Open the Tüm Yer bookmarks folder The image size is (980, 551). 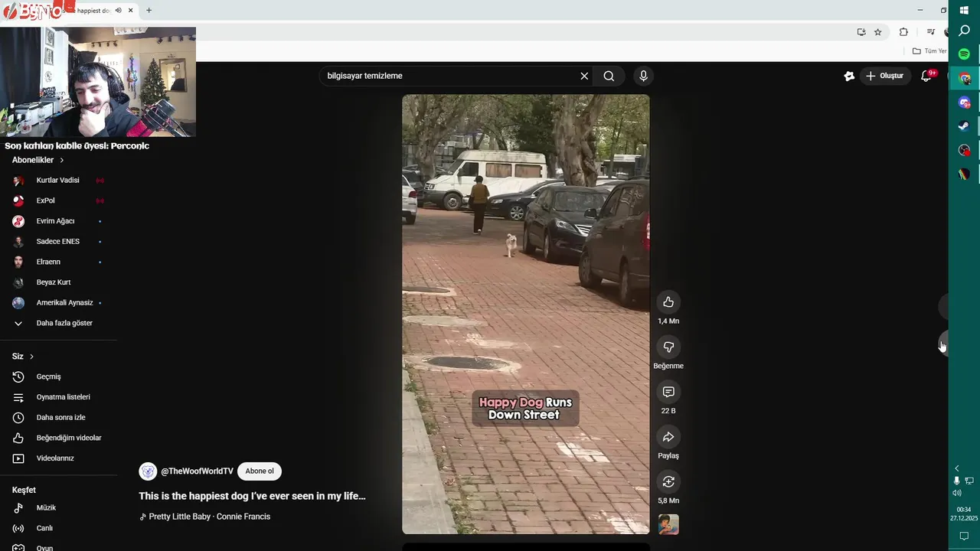(929, 51)
